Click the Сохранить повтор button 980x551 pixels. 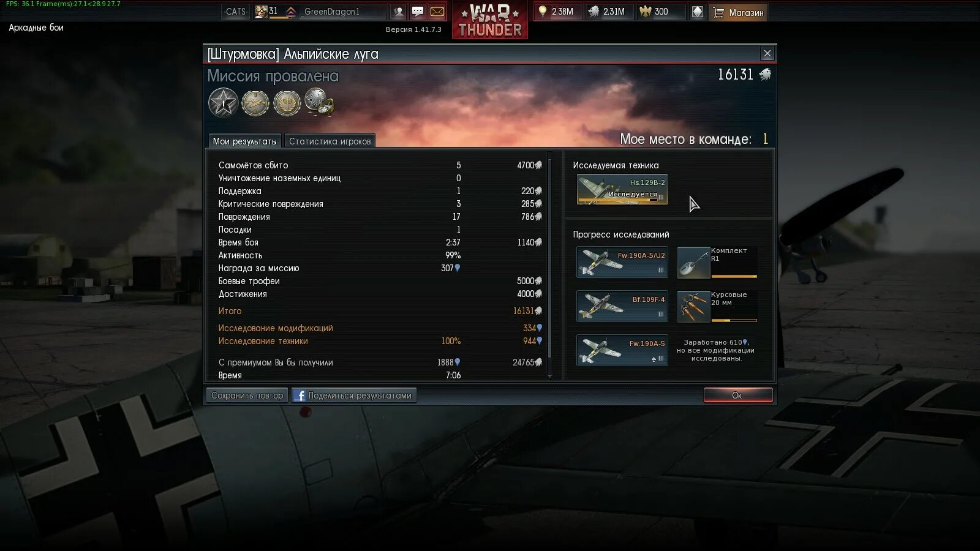click(x=247, y=395)
